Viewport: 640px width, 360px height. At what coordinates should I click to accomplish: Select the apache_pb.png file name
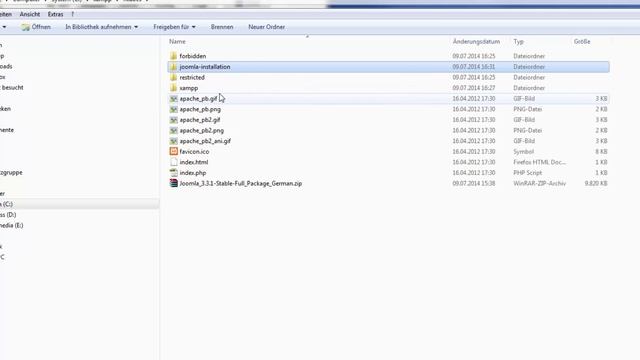pyautogui.click(x=200, y=109)
